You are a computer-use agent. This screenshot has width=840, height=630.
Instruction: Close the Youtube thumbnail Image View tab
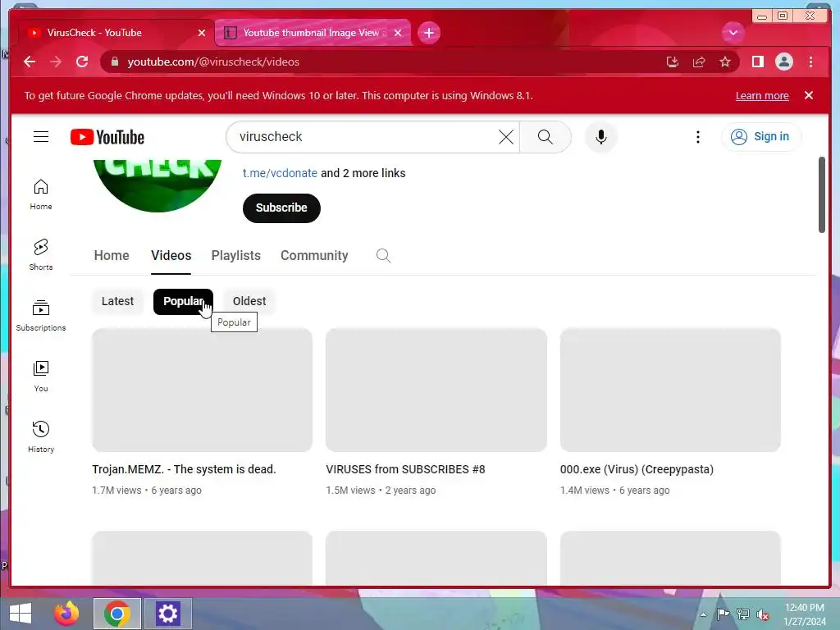tap(398, 33)
